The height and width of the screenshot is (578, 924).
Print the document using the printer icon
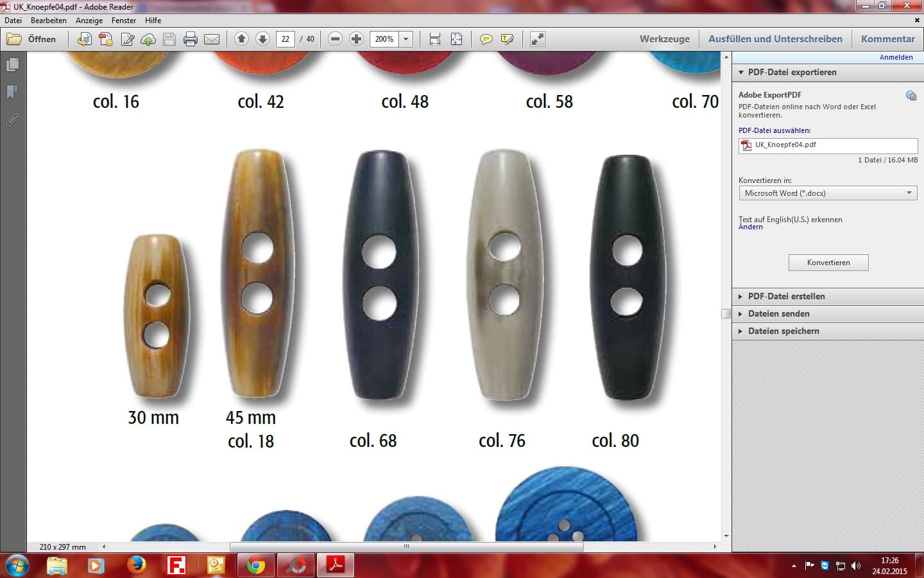pos(191,39)
